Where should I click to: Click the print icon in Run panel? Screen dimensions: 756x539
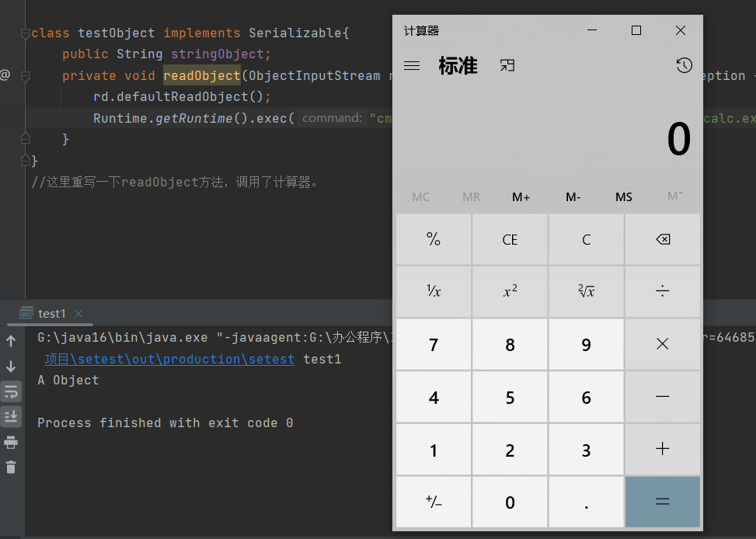tap(11, 442)
